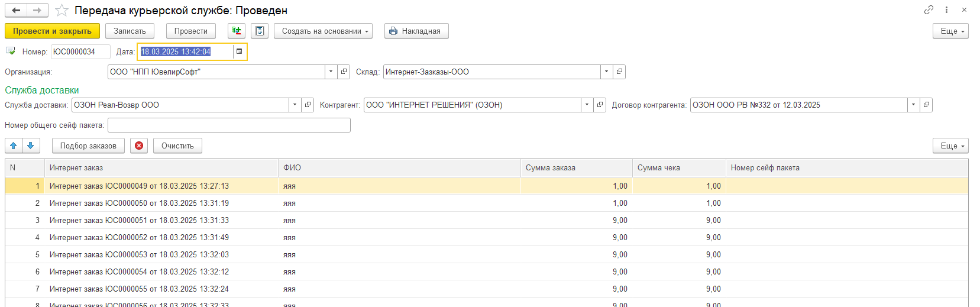Viewport: 980px width, 307px height.
Task: Move row up with blue arrow
Action: click(14, 146)
